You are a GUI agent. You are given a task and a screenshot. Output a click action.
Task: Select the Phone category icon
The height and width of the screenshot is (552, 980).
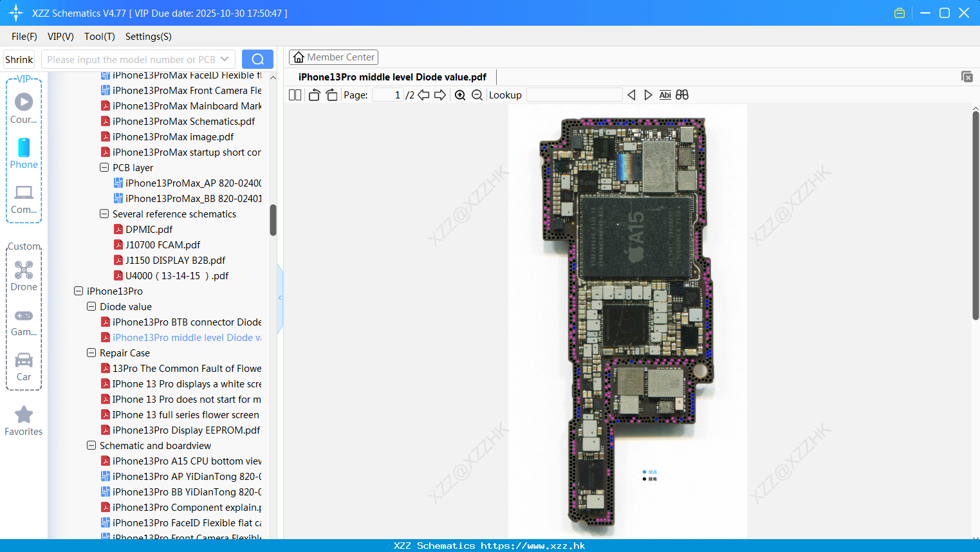point(24,153)
